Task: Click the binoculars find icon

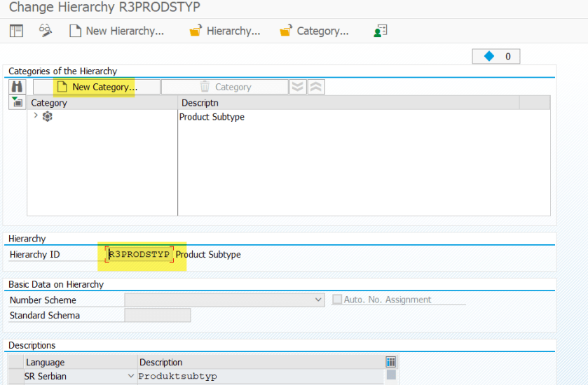Action: [17, 87]
